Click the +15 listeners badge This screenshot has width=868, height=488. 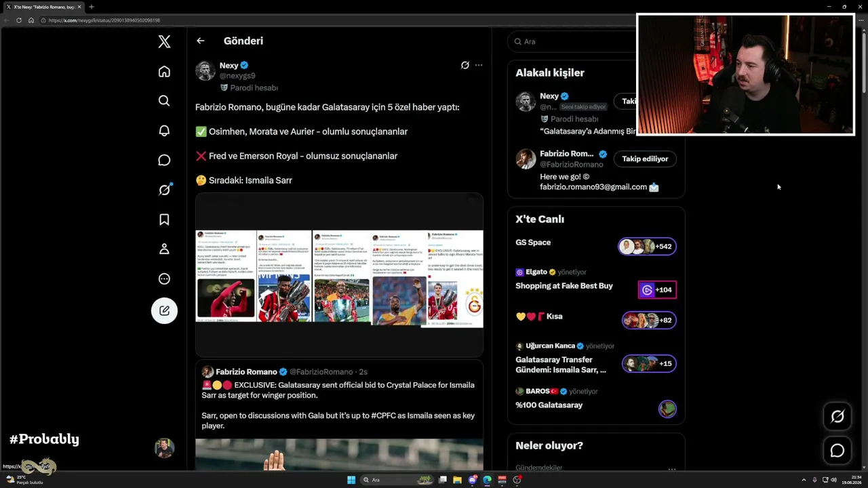coord(649,363)
